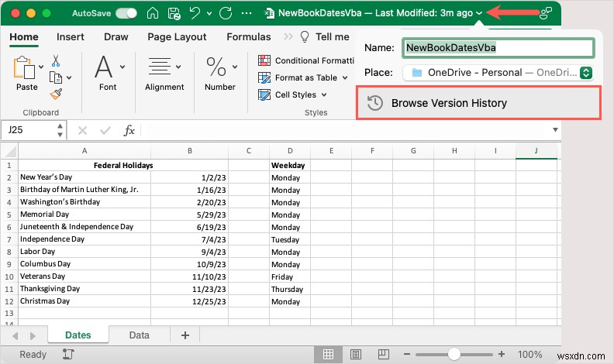Open the Number format group button

point(220,73)
